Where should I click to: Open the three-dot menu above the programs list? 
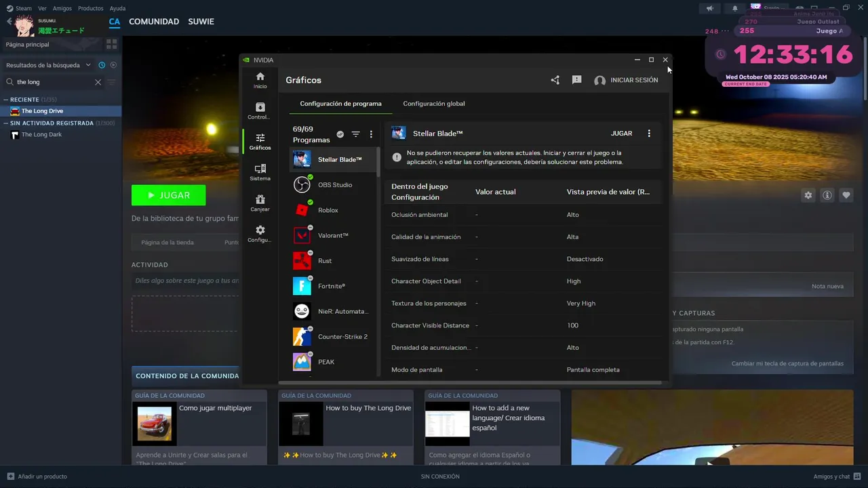(371, 134)
